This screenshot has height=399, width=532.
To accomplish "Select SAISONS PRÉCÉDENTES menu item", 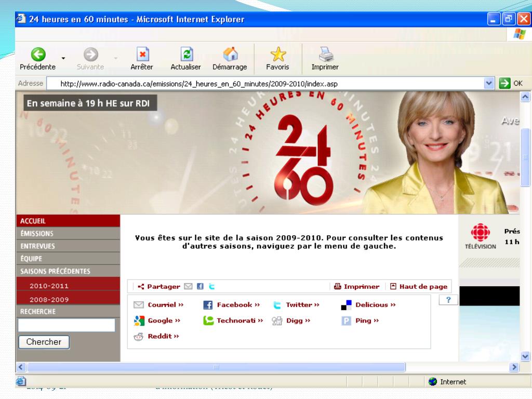I will [x=68, y=271].
